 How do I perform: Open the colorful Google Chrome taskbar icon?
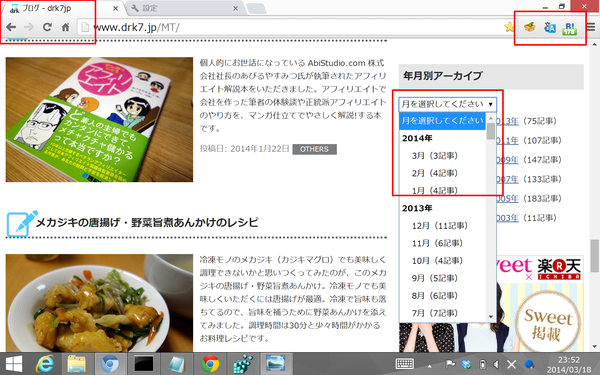[210, 364]
